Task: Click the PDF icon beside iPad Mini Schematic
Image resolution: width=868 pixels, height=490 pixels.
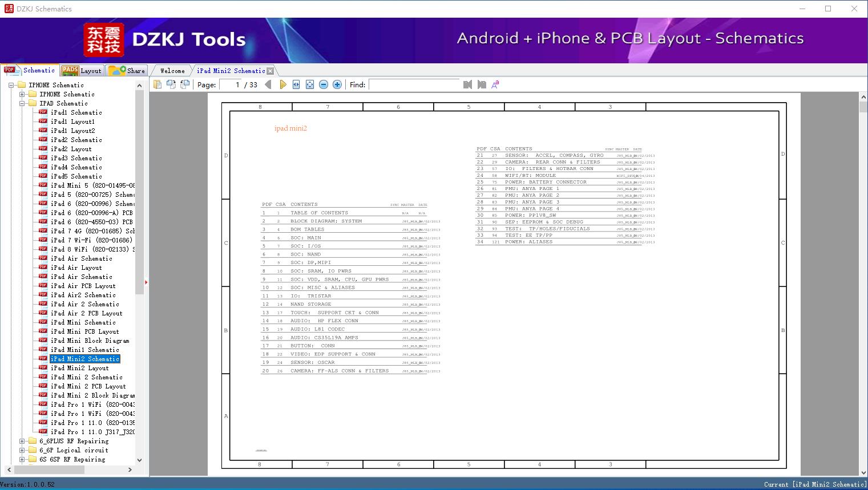Action: (x=43, y=322)
